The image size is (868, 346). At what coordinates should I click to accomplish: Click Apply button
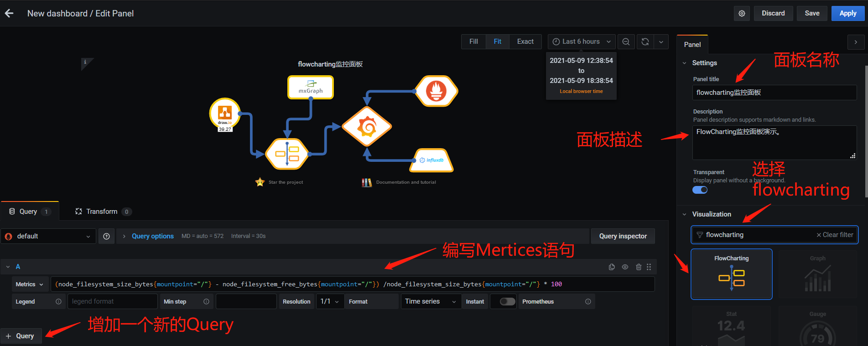(x=848, y=13)
